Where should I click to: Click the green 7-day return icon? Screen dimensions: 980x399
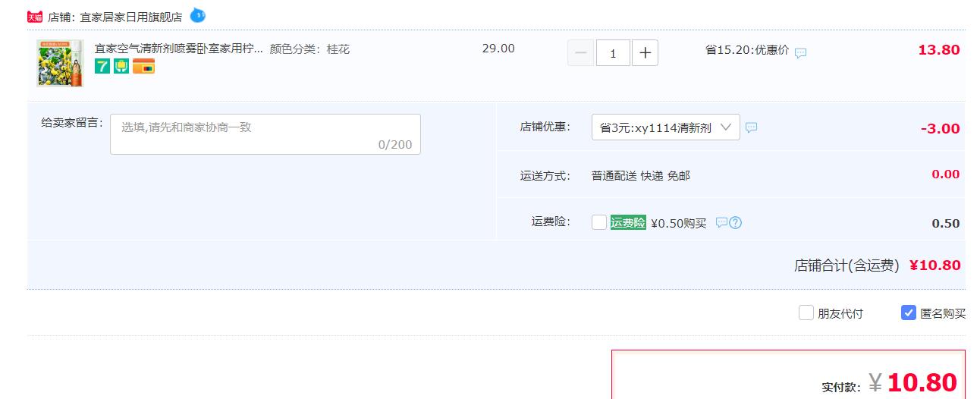102,67
